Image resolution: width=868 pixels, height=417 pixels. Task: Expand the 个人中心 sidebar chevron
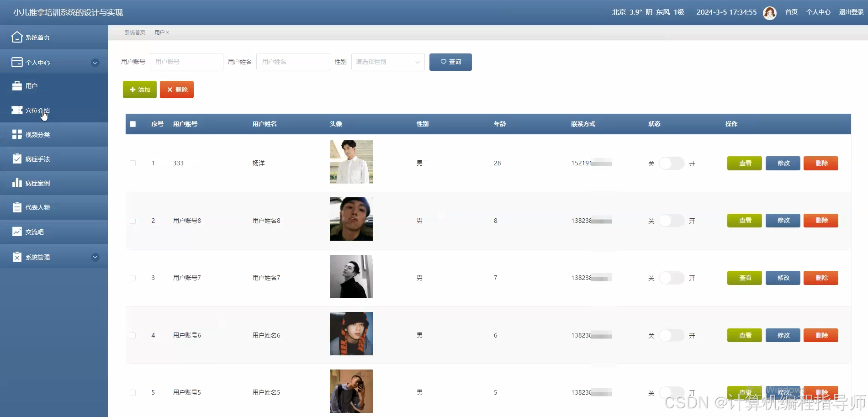95,63
